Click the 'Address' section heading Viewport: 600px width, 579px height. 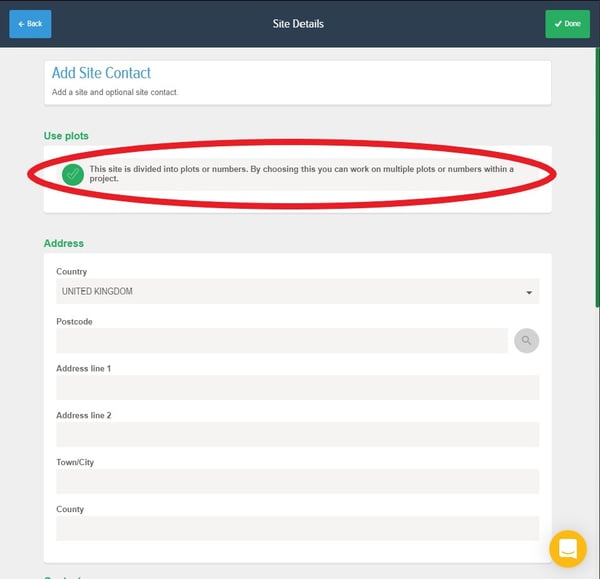64,243
